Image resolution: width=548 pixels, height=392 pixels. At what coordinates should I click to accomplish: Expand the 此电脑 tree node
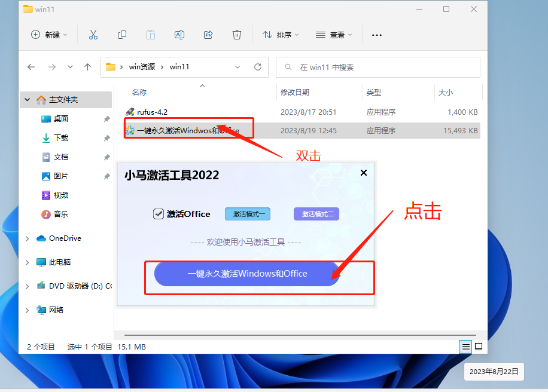[28, 262]
